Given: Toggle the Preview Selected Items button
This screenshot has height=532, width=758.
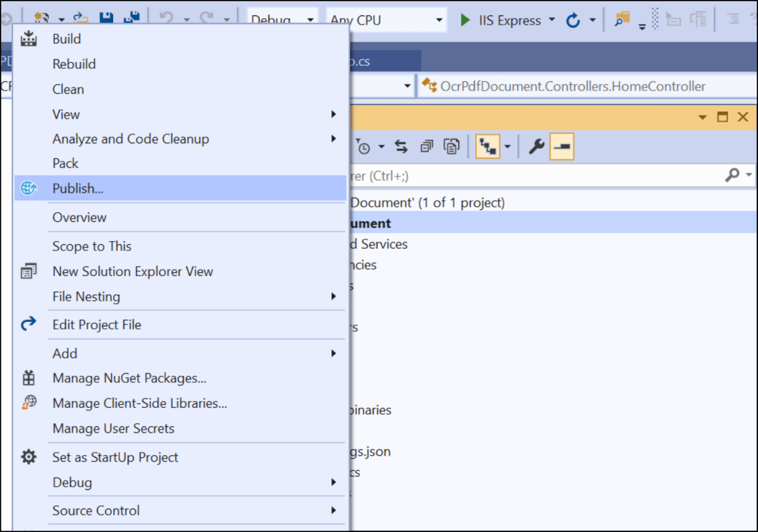Looking at the screenshot, I should (x=562, y=146).
